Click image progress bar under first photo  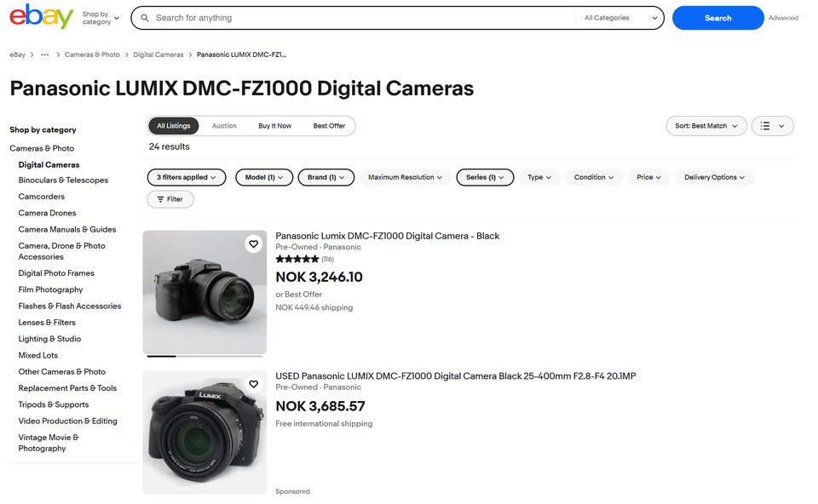(204, 356)
